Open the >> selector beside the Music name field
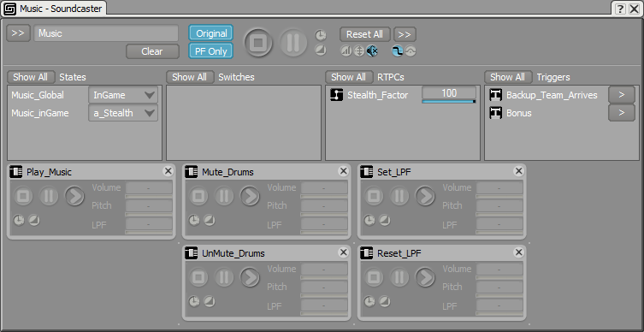Screen dimensions: 644x332 tap(18, 33)
